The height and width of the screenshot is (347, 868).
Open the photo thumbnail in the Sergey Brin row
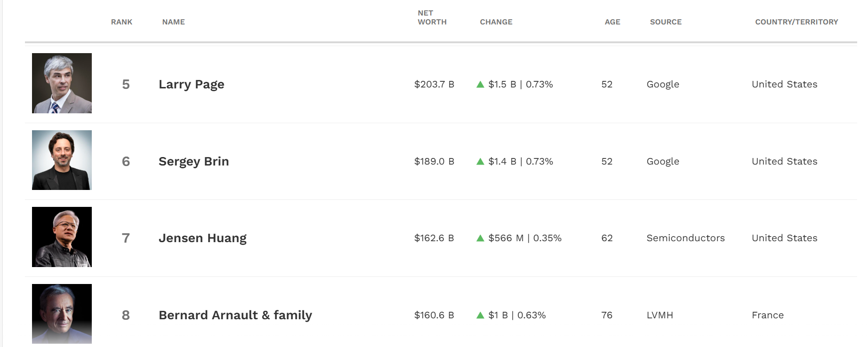point(62,160)
